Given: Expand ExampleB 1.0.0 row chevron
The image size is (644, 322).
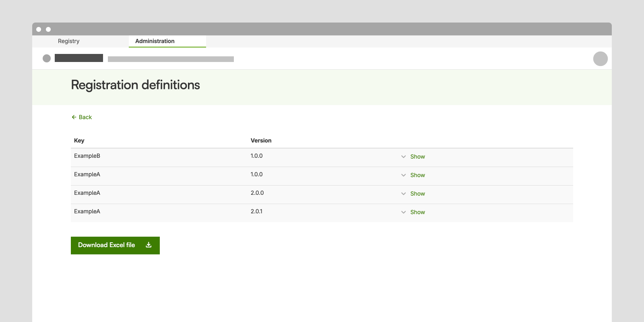Looking at the screenshot, I should (x=403, y=157).
